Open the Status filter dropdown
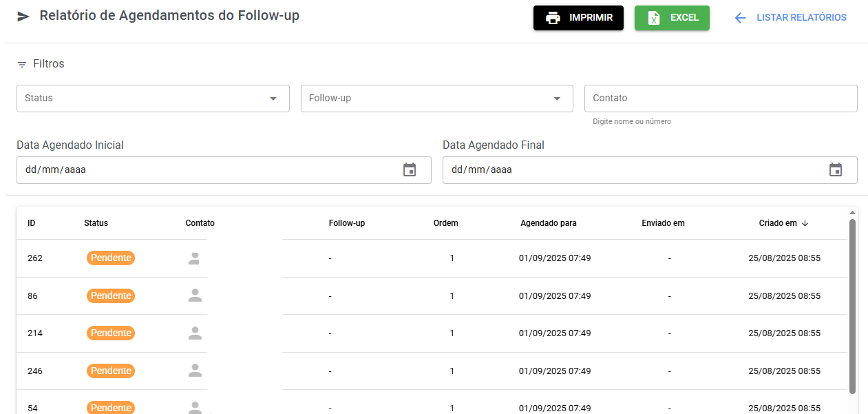Image resolution: width=868 pixels, height=414 pixels. [x=153, y=99]
